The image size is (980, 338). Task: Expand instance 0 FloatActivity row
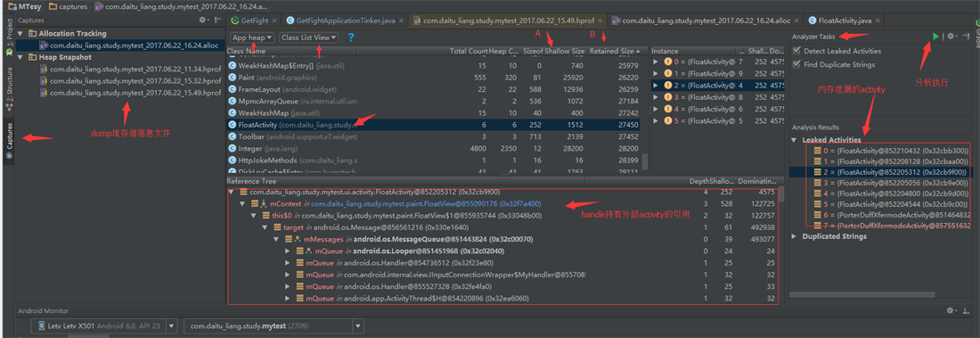656,62
